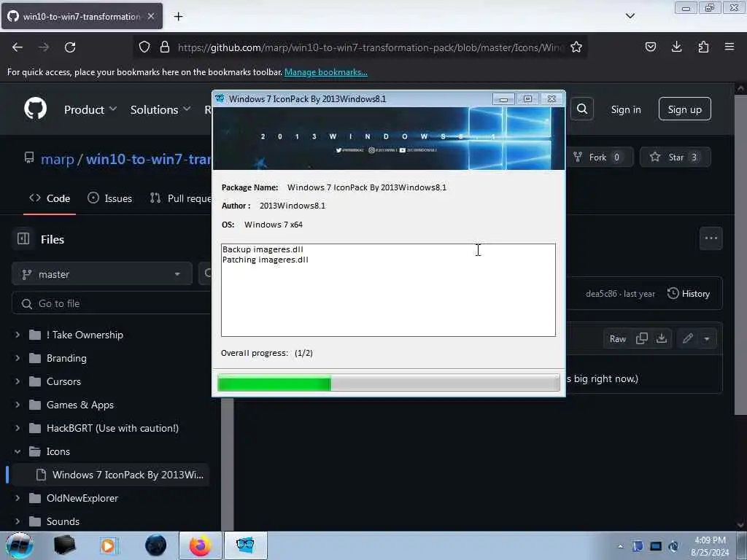Click the black box taskbar icon

click(64, 545)
